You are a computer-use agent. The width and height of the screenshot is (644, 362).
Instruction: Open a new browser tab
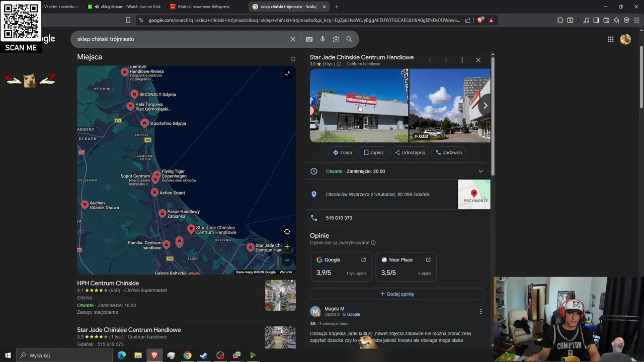[x=337, y=7]
